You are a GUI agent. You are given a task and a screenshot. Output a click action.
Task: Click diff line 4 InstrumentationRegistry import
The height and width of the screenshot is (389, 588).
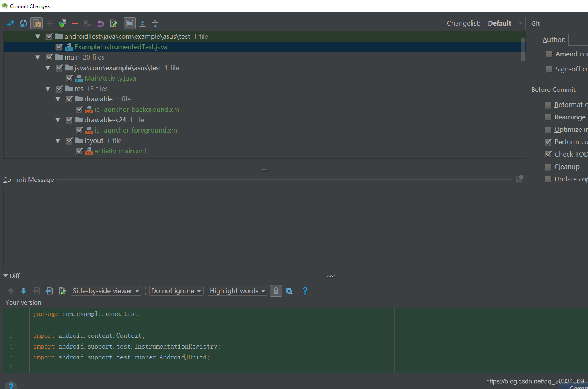click(x=127, y=346)
